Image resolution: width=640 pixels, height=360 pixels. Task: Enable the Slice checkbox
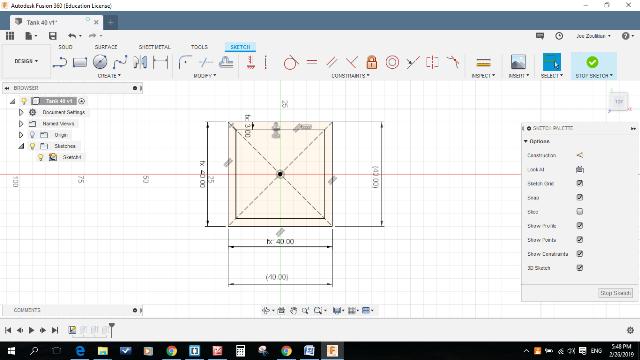click(580, 211)
